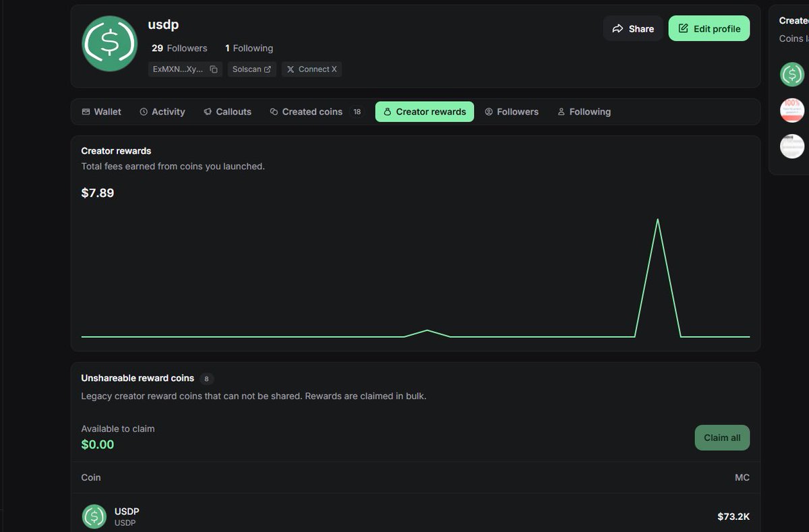Click the Creator rewards section heading
The image size is (809, 532).
116,151
